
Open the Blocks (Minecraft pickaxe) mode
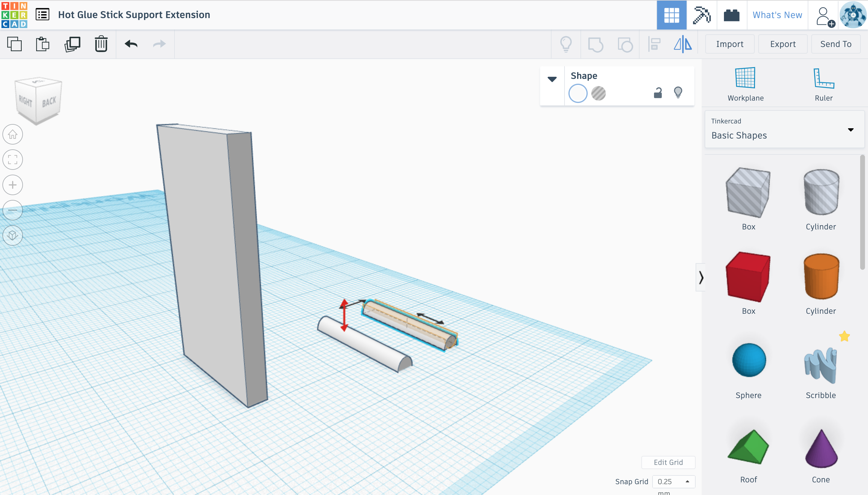tap(702, 15)
